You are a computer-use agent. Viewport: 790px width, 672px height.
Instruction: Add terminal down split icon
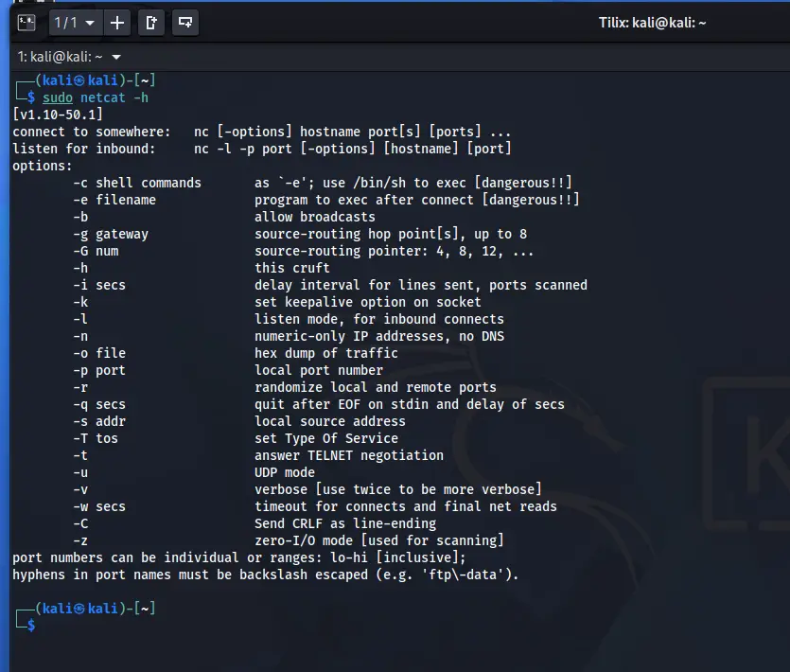pyautogui.click(x=185, y=23)
